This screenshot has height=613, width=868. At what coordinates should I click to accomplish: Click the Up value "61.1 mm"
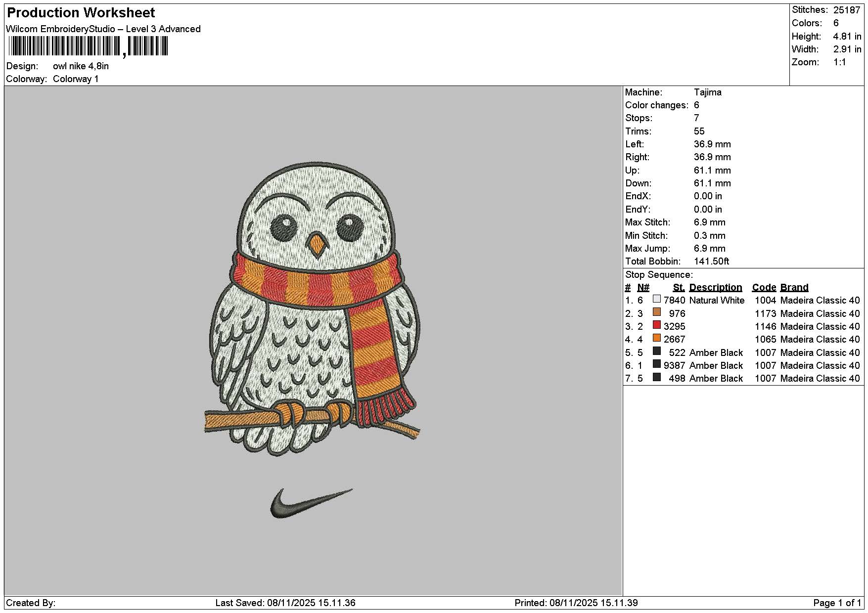click(712, 171)
